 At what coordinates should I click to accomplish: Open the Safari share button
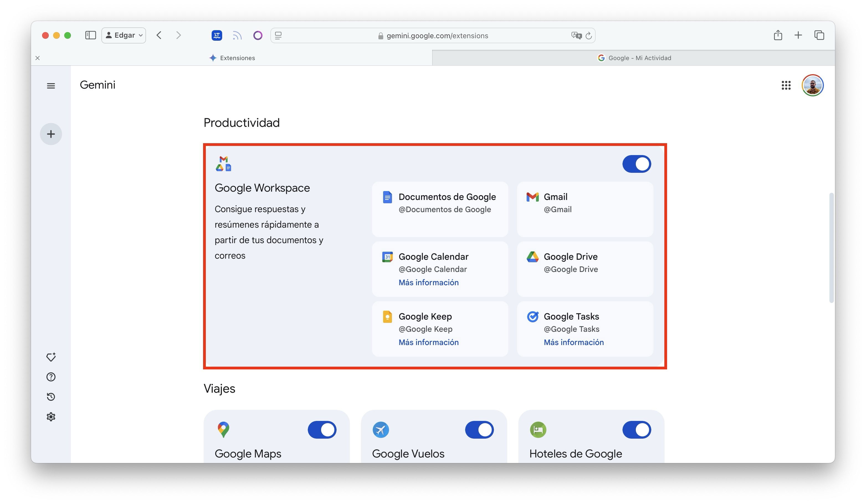[x=778, y=35]
